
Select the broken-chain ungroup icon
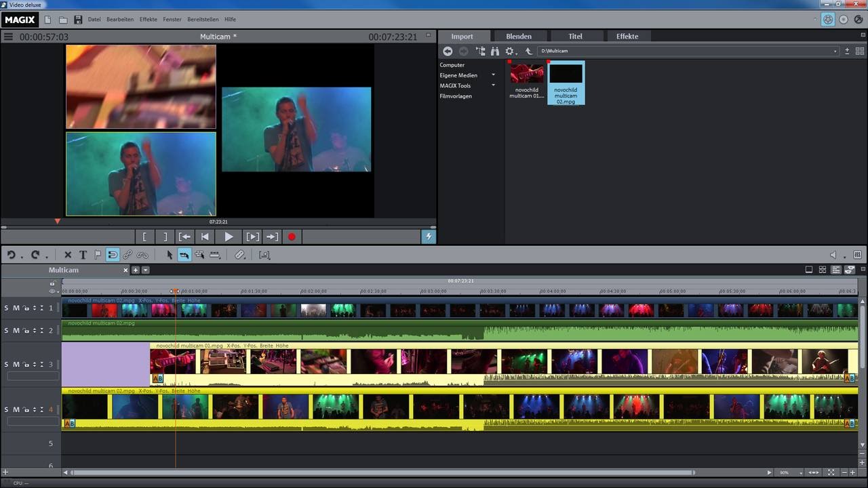142,255
